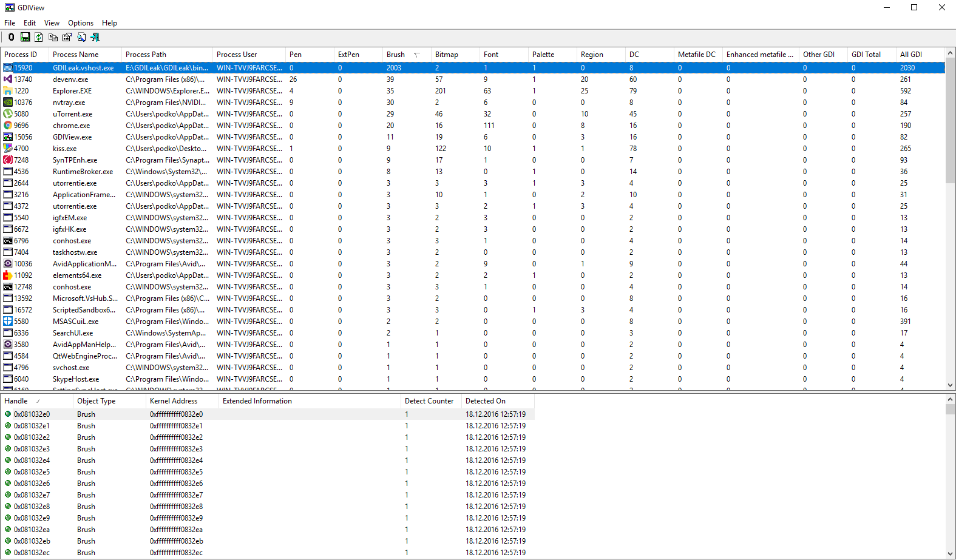
Task: Click the conhost.exe console icon for 6796
Action: 8,241
